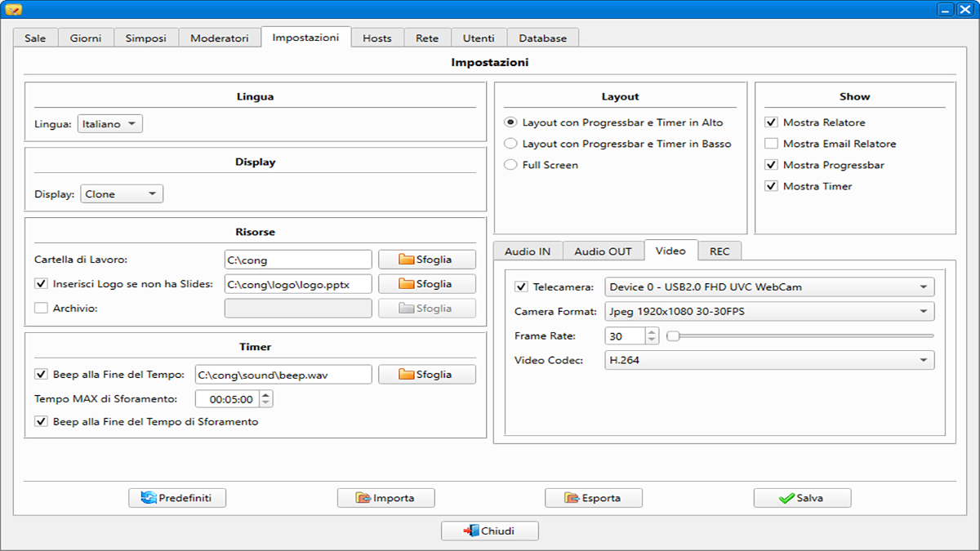
Task: Open the Camera Format dropdown
Action: 769,312
